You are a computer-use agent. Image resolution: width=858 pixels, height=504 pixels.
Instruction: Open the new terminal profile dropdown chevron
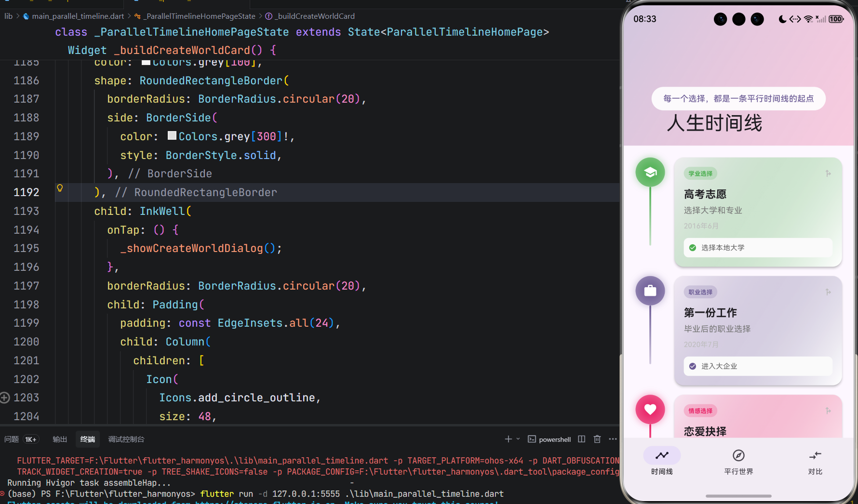(x=518, y=439)
